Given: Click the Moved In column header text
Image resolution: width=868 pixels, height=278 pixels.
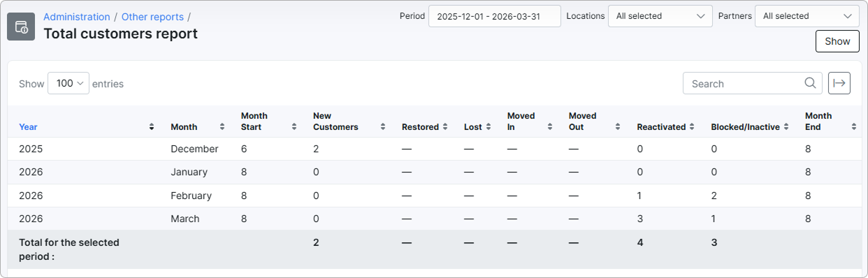Looking at the screenshot, I should click(x=521, y=122).
